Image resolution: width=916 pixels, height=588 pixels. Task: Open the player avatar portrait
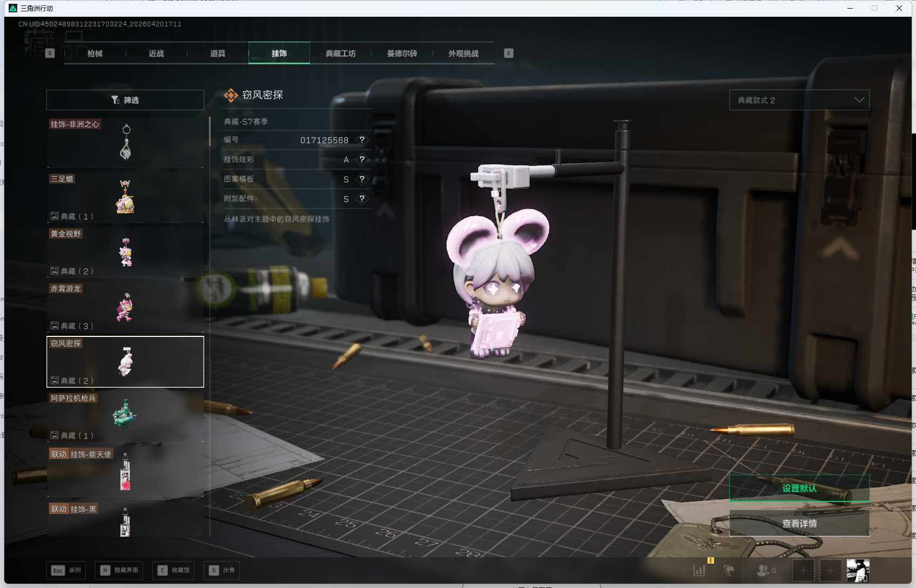coord(858,570)
